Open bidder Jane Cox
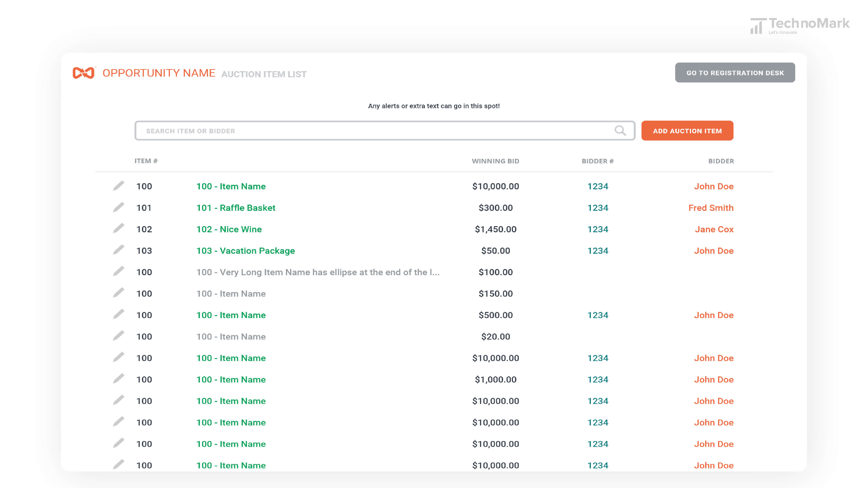Viewport: 868px width, 488px height. (x=714, y=229)
